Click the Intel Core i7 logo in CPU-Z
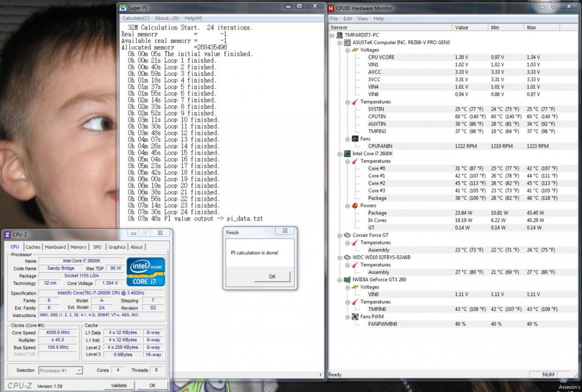 (x=145, y=272)
